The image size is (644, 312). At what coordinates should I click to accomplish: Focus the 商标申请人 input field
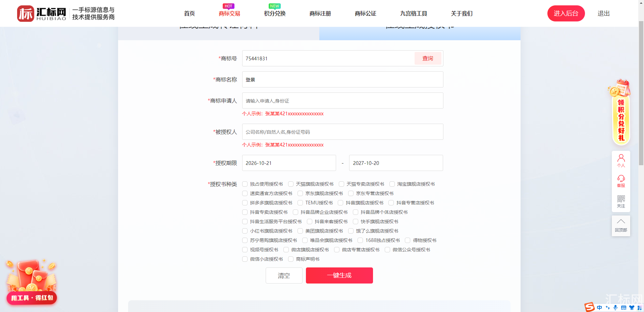(x=343, y=101)
